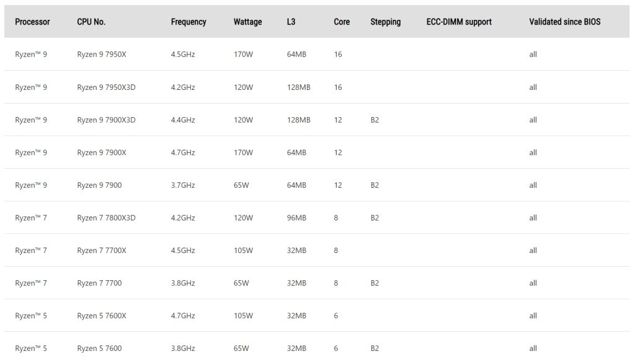Click Ryzen 9 7900X CPU name
This screenshot has height=364, width=635.
102,153
